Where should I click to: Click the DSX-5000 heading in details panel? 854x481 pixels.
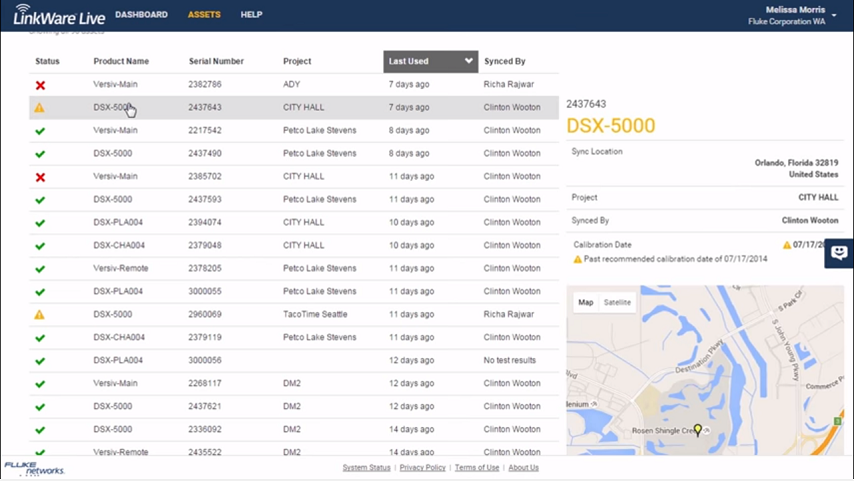[611, 126]
